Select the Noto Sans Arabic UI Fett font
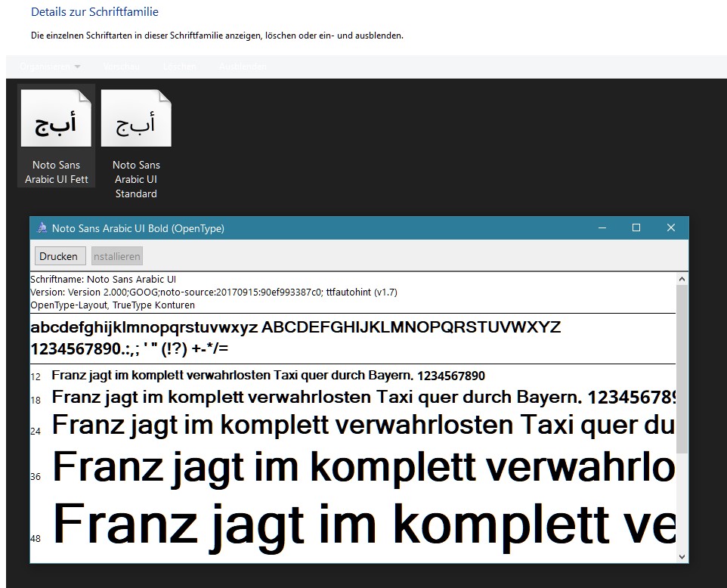Image resolution: width=727 pixels, height=588 pixels. pyautogui.click(x=56, y=119)
